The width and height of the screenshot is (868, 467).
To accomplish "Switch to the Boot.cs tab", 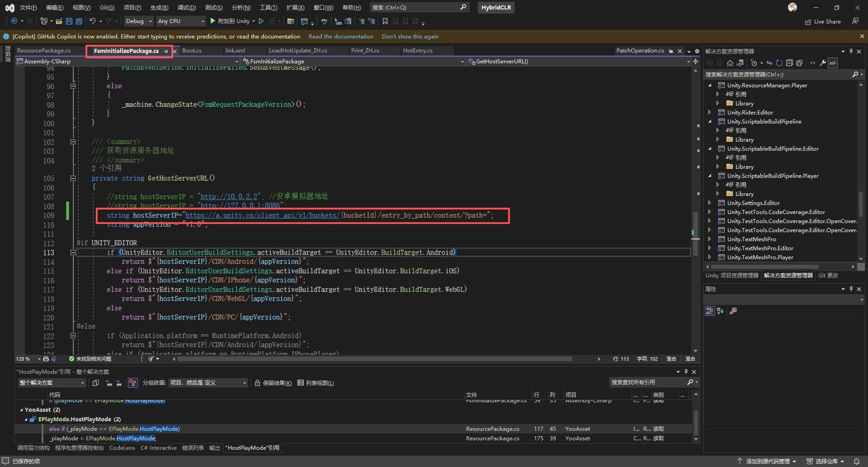I will (x=192, y=51).
